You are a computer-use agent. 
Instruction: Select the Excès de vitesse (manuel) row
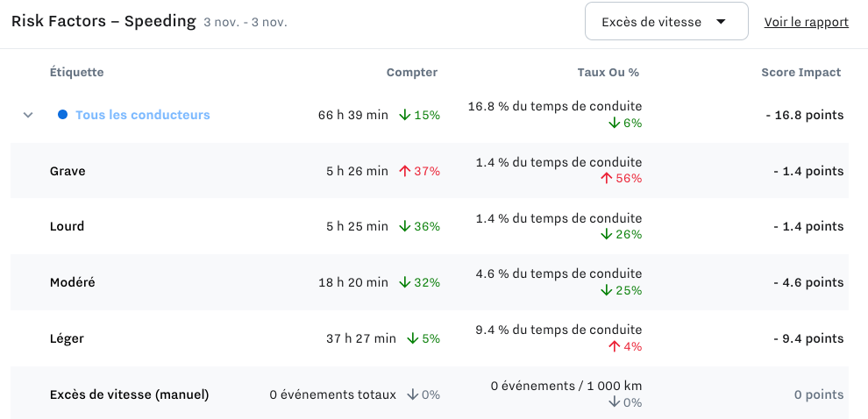[429, 394]
